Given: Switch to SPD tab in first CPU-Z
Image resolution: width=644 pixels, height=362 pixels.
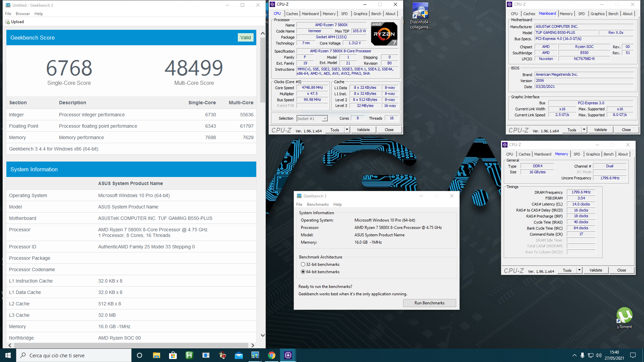Looking at the screenshot, I should click(x=344, y=14).
